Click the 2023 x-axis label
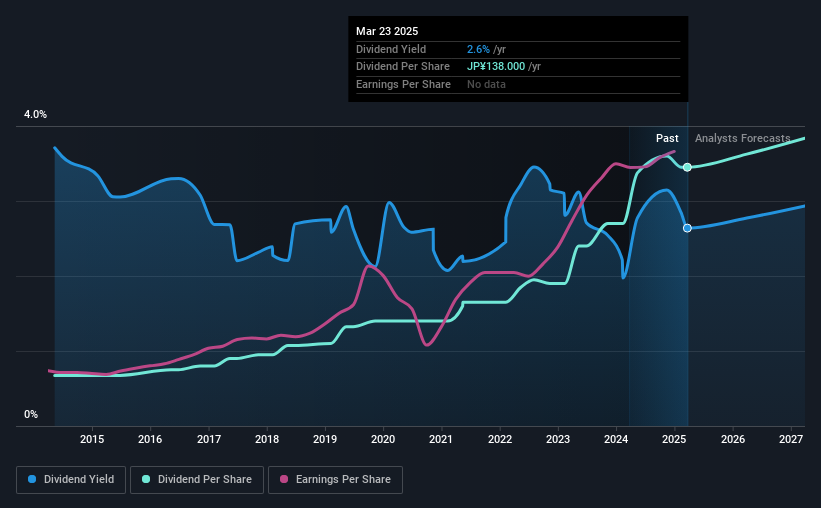Viewport: 821px width, 508px height. [558, 439]
